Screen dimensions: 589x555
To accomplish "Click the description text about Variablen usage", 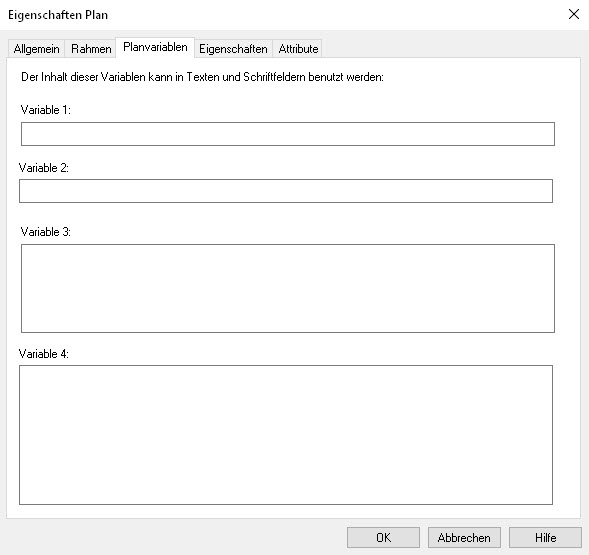I will [202, 77].
